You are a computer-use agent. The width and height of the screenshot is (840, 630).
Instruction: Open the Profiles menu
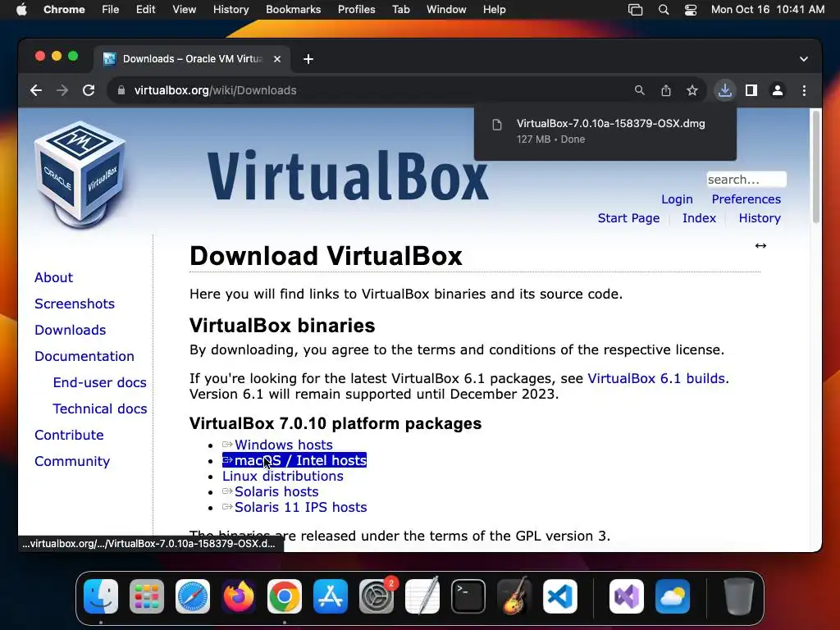(x=356, y=10)
